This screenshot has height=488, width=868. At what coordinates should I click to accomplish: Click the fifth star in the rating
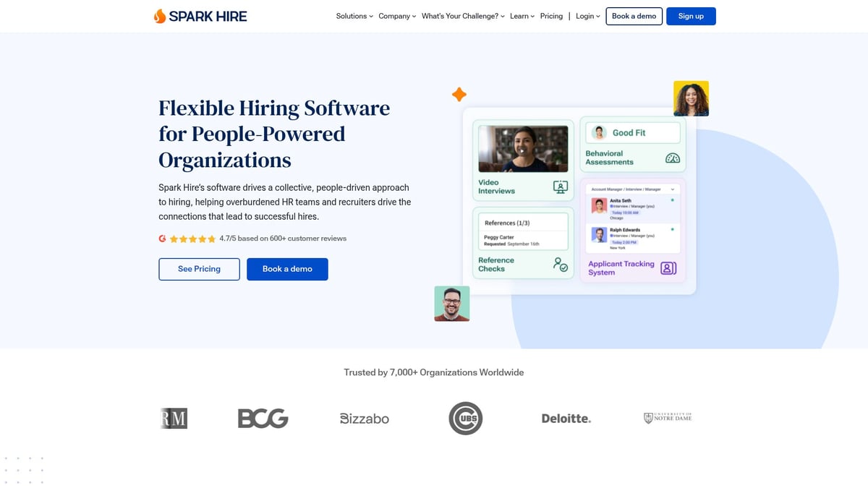(212, 239)
